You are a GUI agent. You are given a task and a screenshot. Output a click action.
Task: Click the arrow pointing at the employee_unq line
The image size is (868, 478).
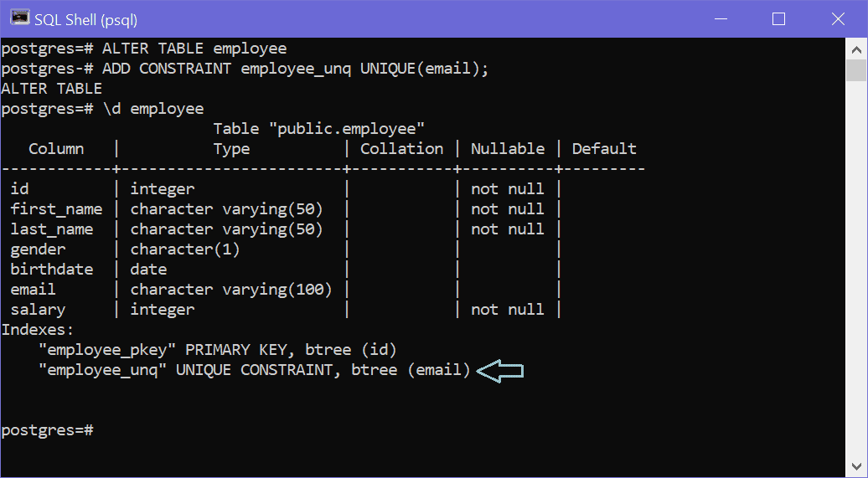tap(500, 370)
